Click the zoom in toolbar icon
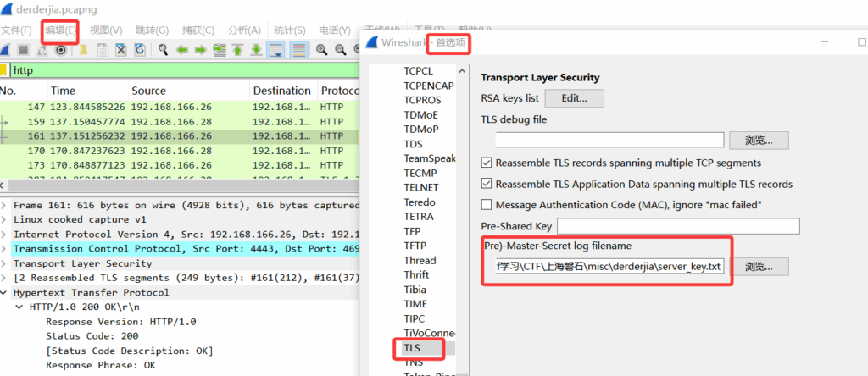Viewport: 868px width, 376px height. coord(322,51)
